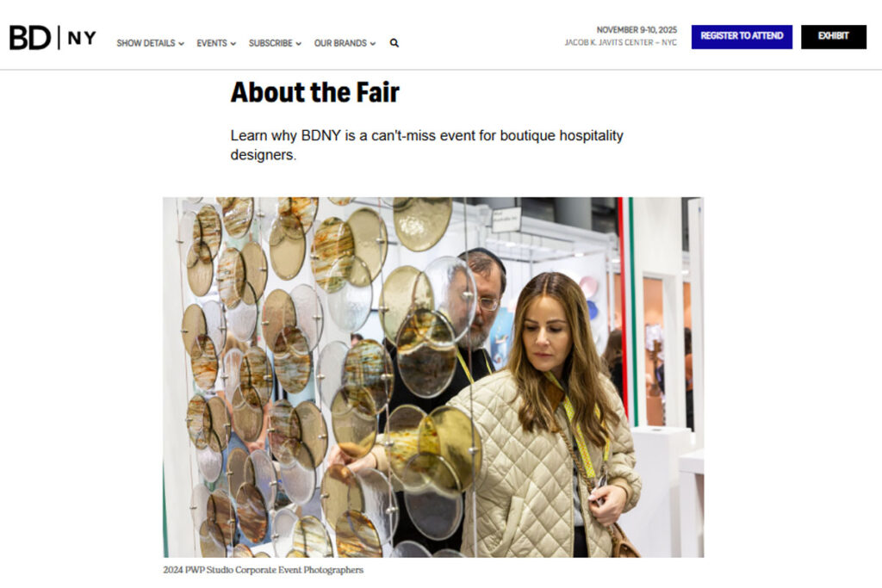The image size is (882, 588).
Task: Open the Our Brands menu
Action: 340,43
